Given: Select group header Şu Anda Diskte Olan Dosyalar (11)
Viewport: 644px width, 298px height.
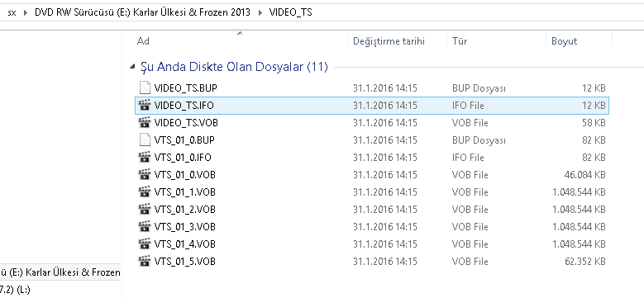Looking at the screenshot, I should (234, 66).
